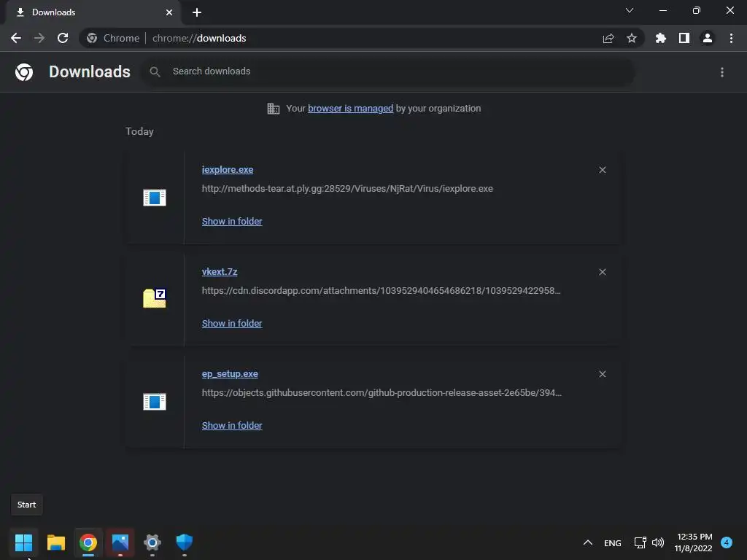Open the Downloads page more actions menu
Viewport: 747px width, 560px height.
722,72
